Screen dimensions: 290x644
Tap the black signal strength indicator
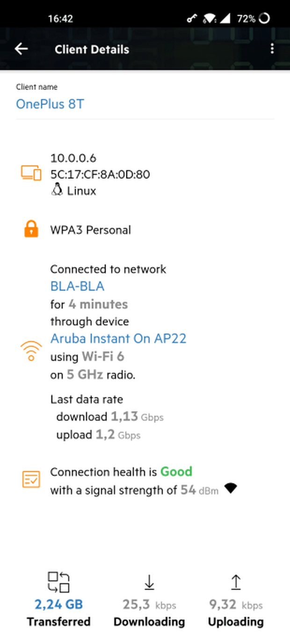tap(231, 489)
